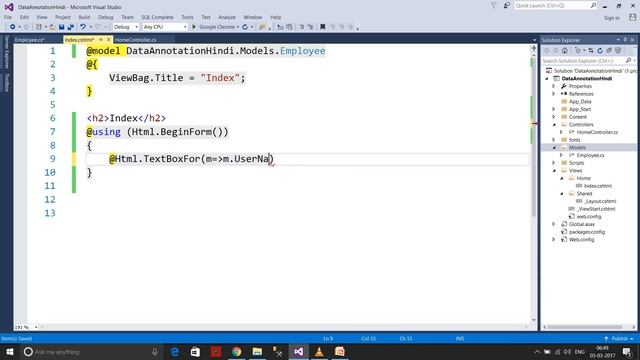This screenshot has height=360, width=640.
Task: Click the green Start debugging arrow
Action: (194, 27)
